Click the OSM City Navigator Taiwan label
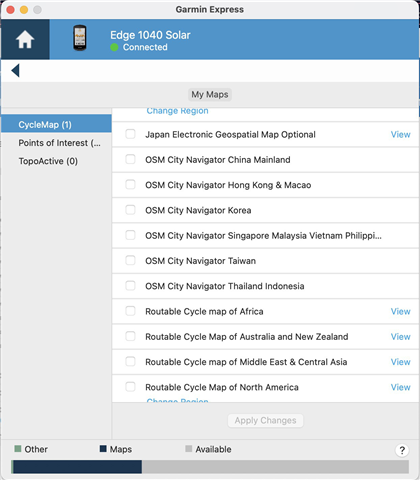 (x=200, y=261)
